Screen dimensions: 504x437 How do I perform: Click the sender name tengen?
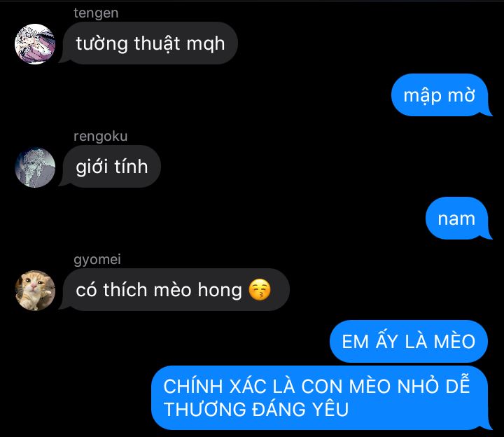[x=96, y=13]
